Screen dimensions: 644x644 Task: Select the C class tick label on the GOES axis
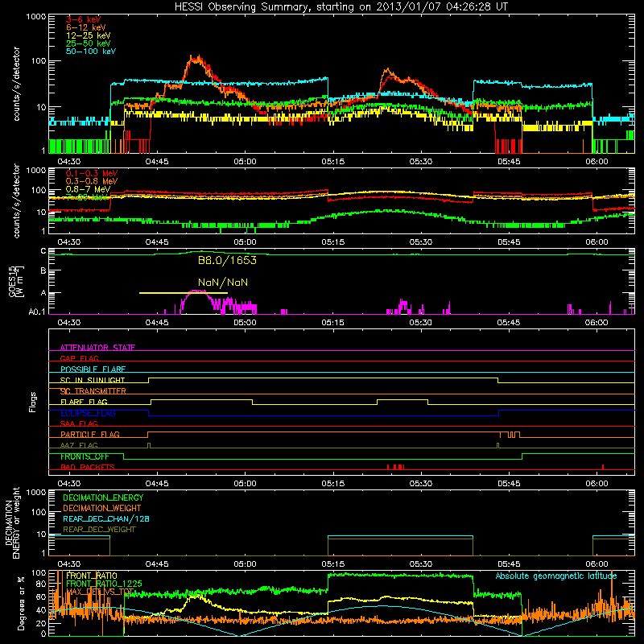43,251
